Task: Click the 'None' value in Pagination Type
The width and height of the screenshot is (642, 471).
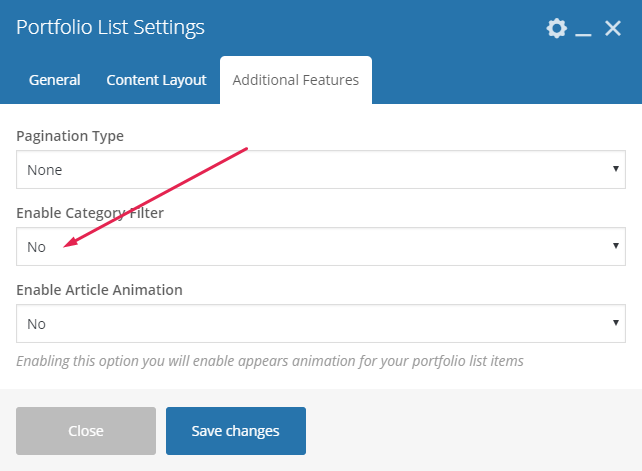Action: [45, 170]
